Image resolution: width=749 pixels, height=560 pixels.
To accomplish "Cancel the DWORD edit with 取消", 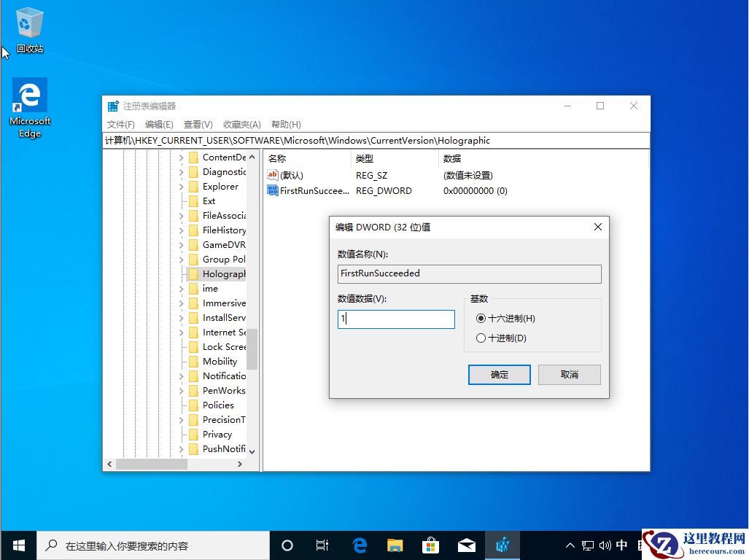I will pyautogui.click(x=569, y=374).
